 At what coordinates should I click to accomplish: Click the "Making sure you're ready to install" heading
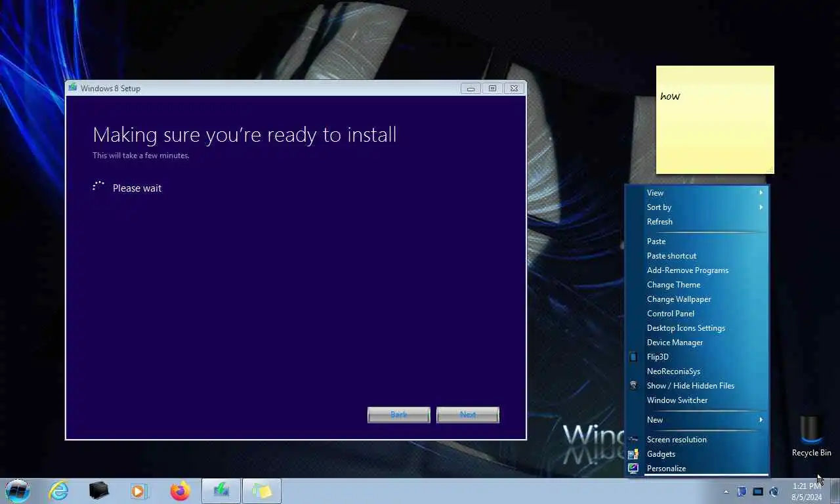245,135
